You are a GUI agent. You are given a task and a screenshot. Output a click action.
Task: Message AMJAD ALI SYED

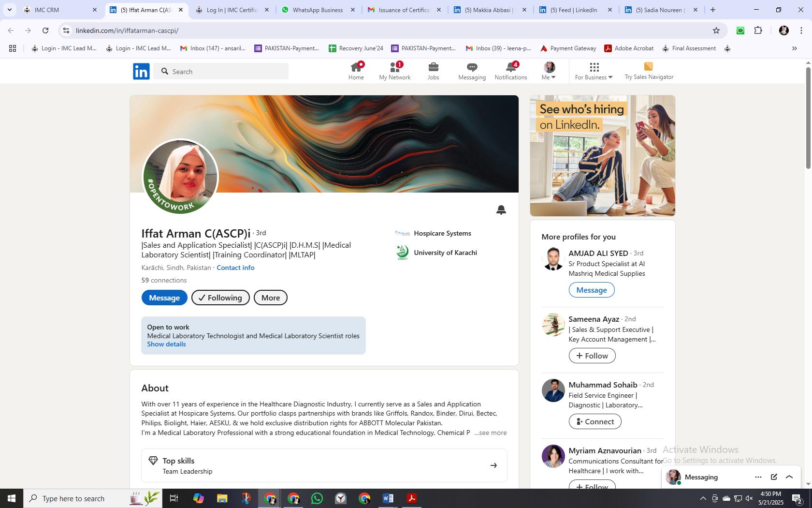[592, 290]
